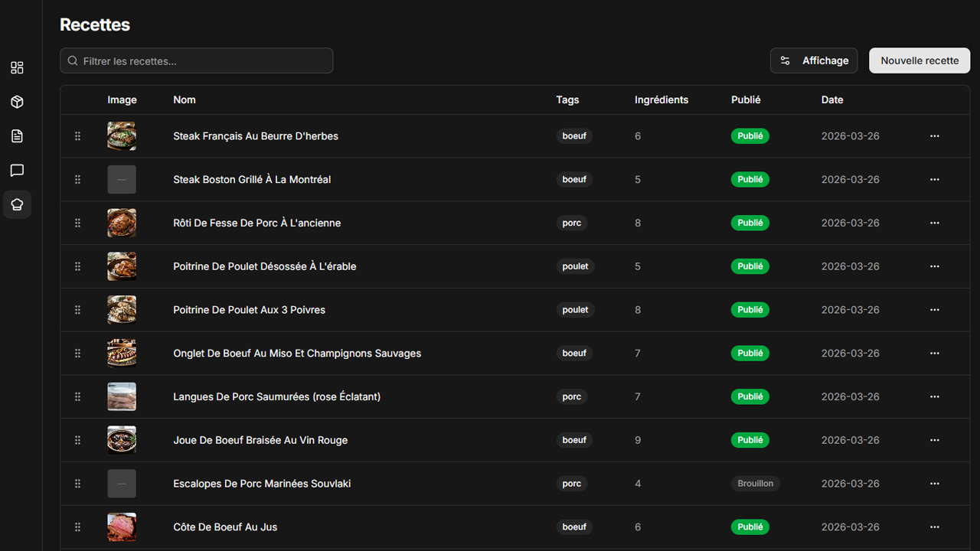Open actions menu for Langues De Porc Saumurées
Viewport: 980px width, 551px height.
point(934,396)
